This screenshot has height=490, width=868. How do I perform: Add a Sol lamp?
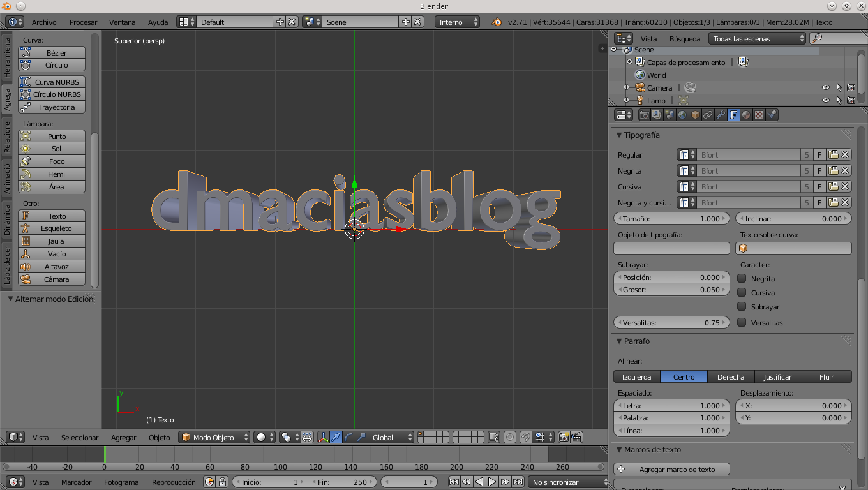(x=52, y=149)
